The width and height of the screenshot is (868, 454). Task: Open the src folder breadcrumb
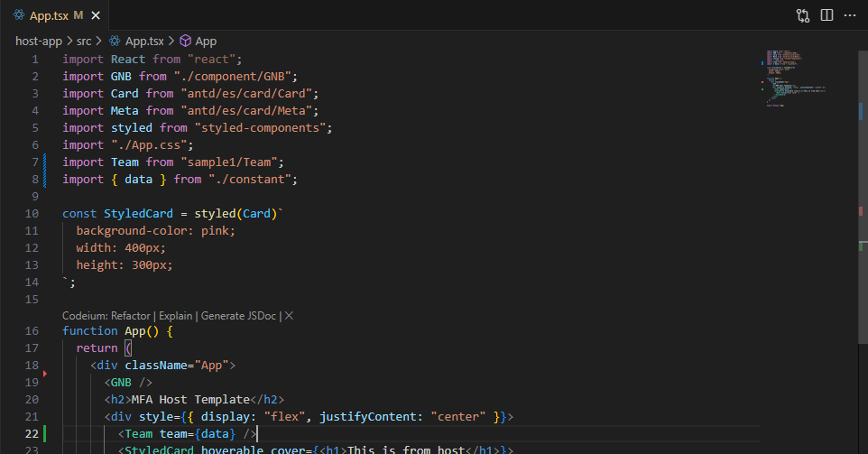coord(84,41)
